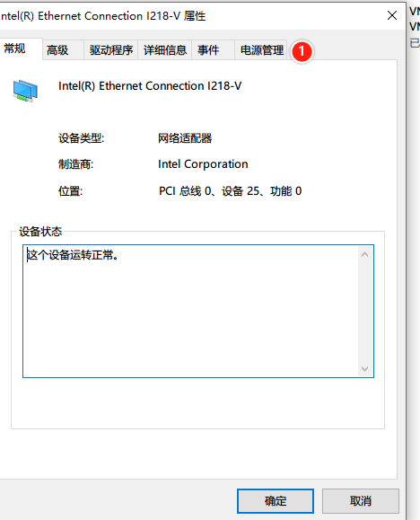Viewport: 420px width, 520px height.
Task: Select the 驱动程序 tab
Action: click(x=111, y=50)
